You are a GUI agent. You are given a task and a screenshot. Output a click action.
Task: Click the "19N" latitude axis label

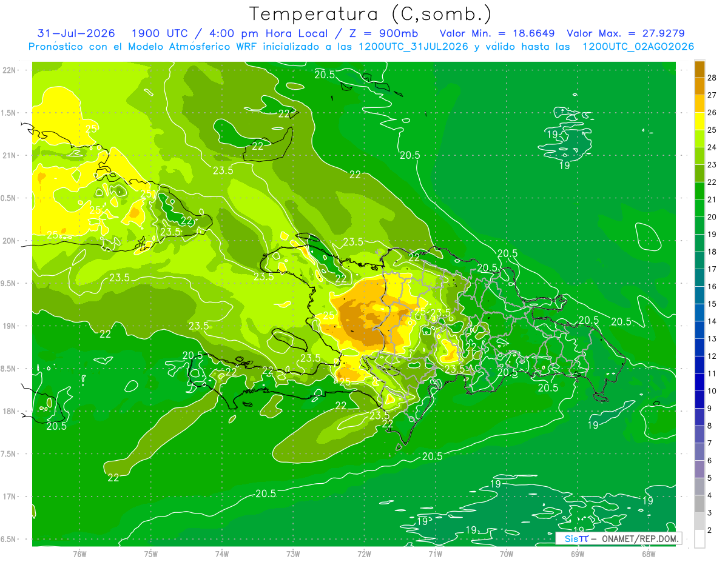(x=8, y=326)
